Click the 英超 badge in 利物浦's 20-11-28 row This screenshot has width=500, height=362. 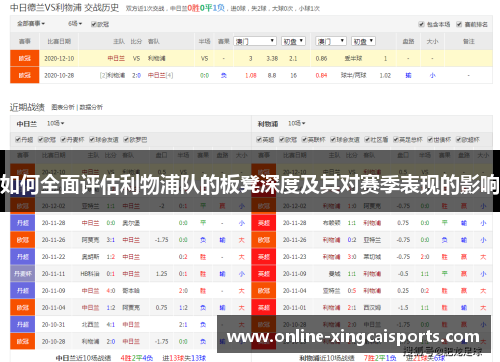click(x=264, y=223)
